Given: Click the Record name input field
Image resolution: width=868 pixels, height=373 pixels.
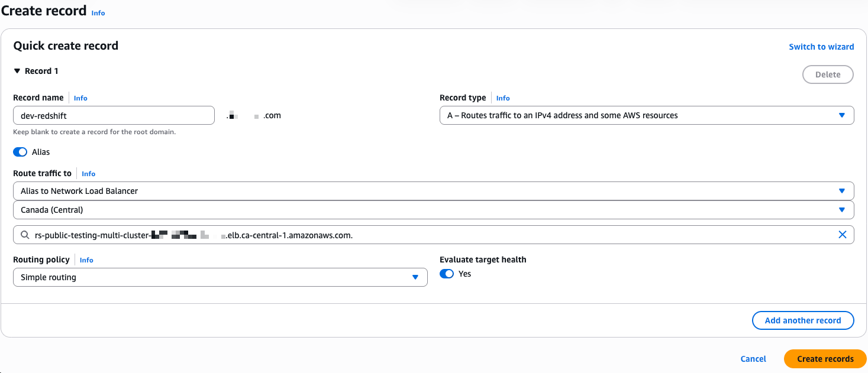Looking at the screenshot, I should (114, 115).
